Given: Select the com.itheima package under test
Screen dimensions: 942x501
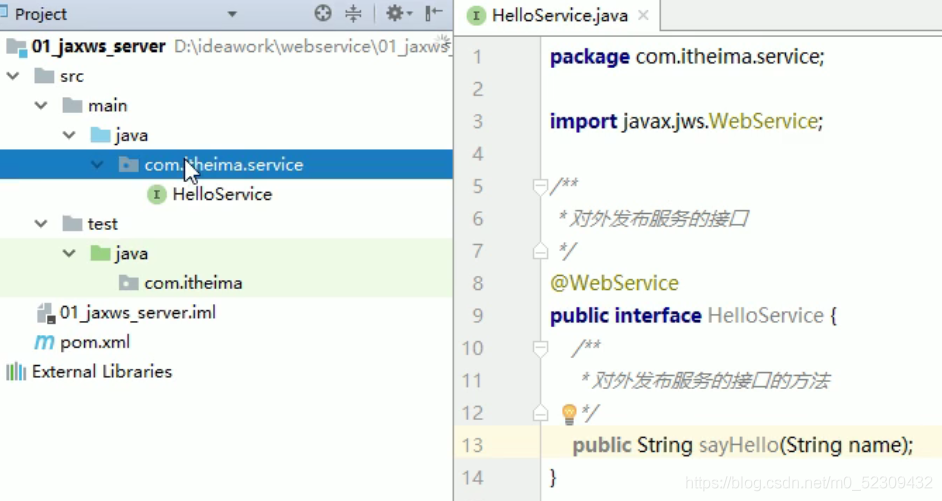Looking at the screenshot, I should tap(193, 283).
